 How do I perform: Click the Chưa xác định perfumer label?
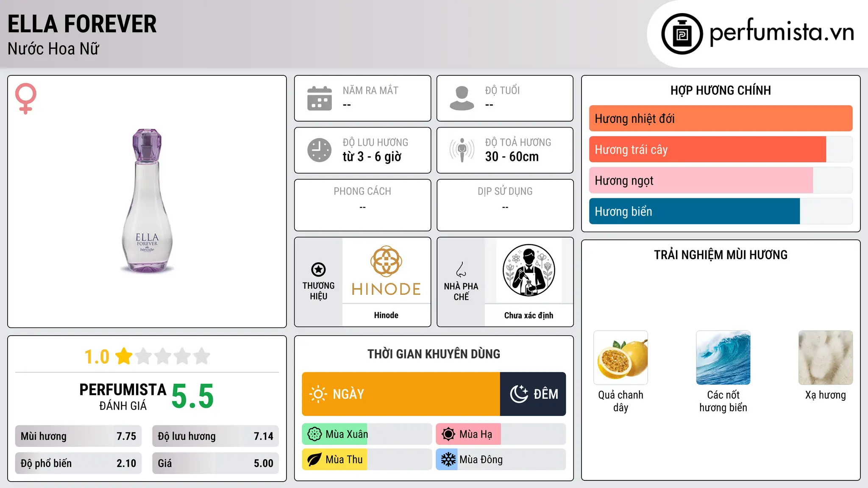click(529, 315)
